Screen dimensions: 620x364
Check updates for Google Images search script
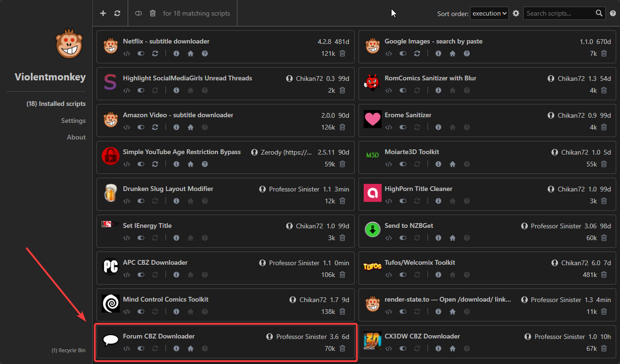point(417,53)
